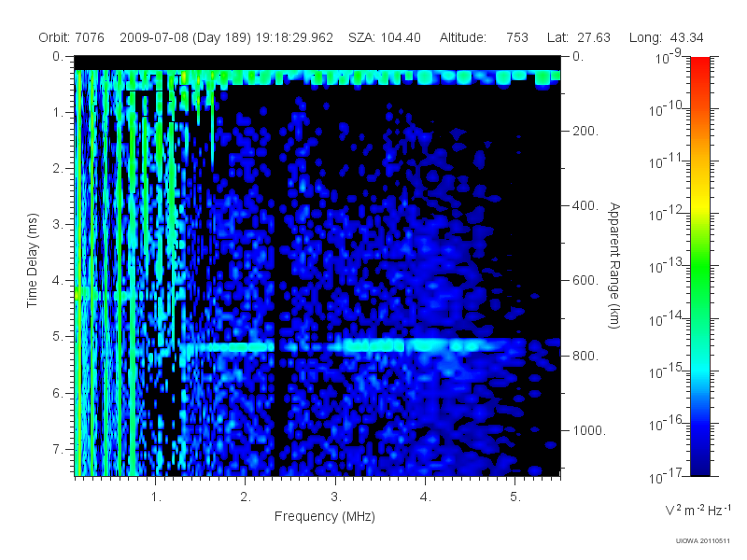Click the altitude value '753'
This screenshot has width=747, height=560.
[517, 37]
